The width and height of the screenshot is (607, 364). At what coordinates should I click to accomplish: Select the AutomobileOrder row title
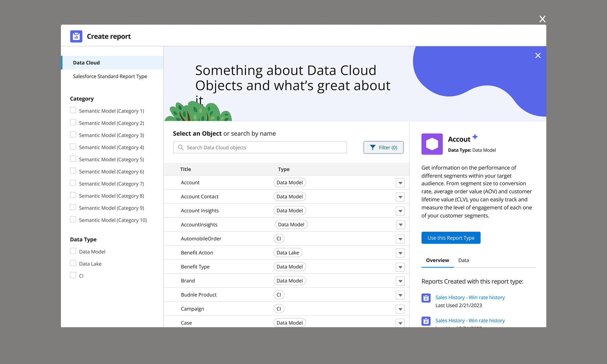[201, 239]
